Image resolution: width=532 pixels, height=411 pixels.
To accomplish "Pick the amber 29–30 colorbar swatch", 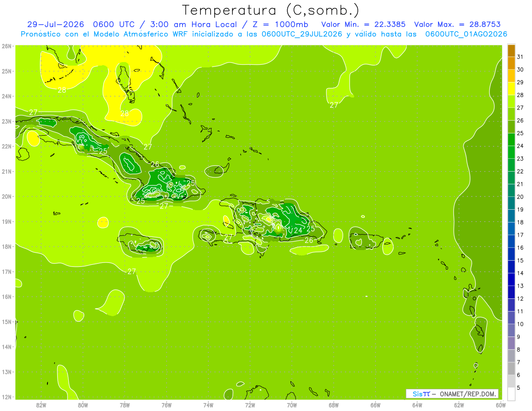I will click(511, 76).
